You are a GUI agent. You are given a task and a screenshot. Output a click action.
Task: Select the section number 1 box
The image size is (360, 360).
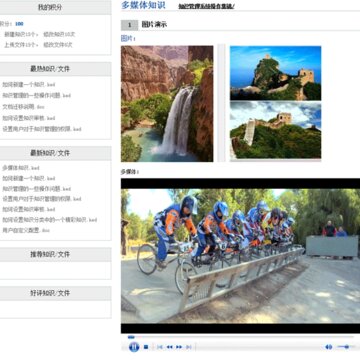(x=129, y=25)
